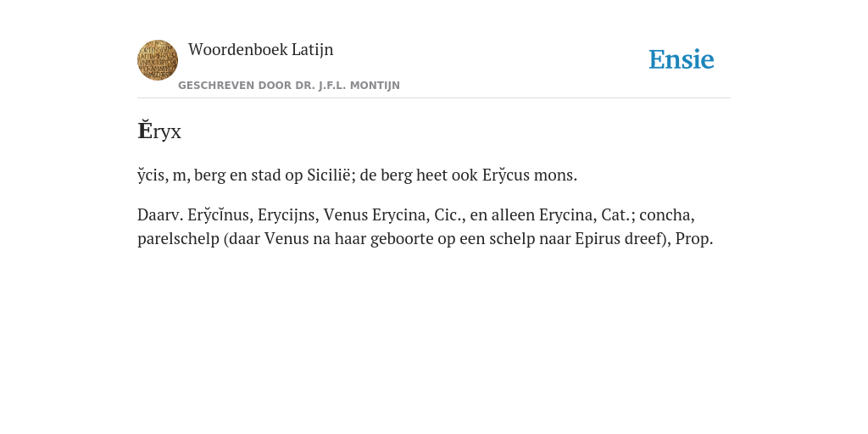
Task: Click the abbreviation Cic. in the text
Action: click(x=449, y=214)
